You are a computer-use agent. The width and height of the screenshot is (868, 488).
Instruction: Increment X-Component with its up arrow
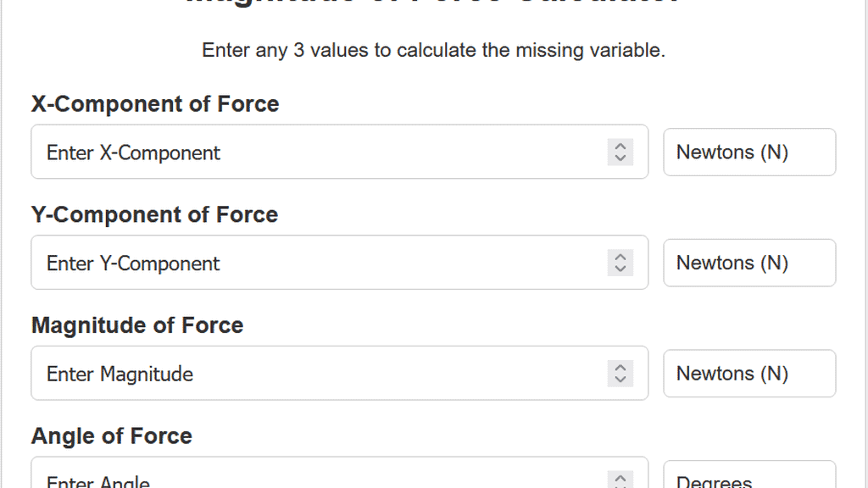[620, 146]
